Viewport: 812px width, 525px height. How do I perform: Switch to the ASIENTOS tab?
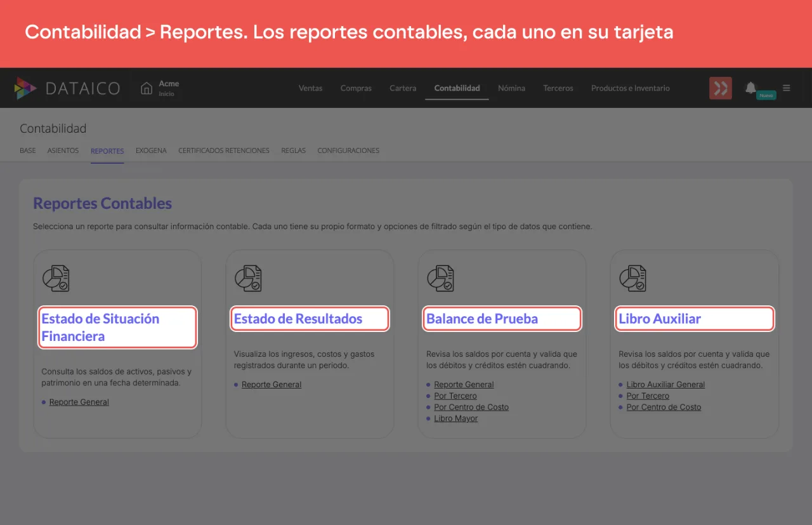click(63, 151)
